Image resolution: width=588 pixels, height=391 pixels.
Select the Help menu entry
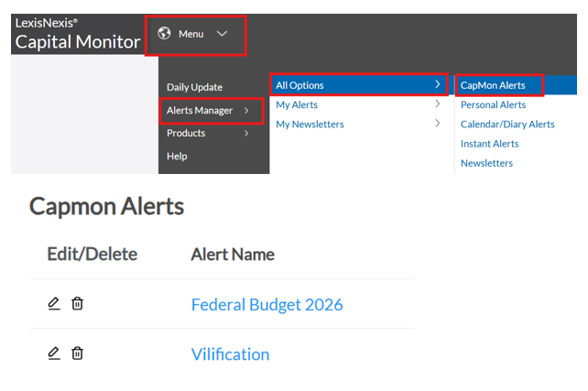coord(177,157)
